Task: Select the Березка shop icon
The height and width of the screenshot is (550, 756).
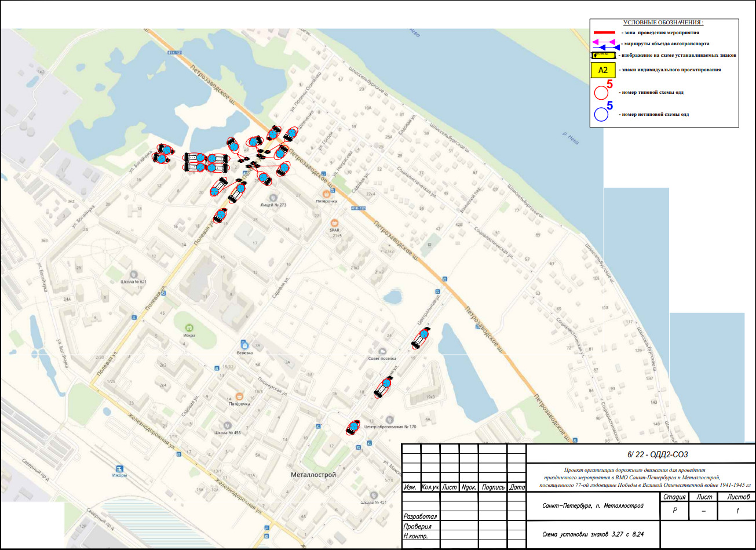Action: click(x=244, y=345)
